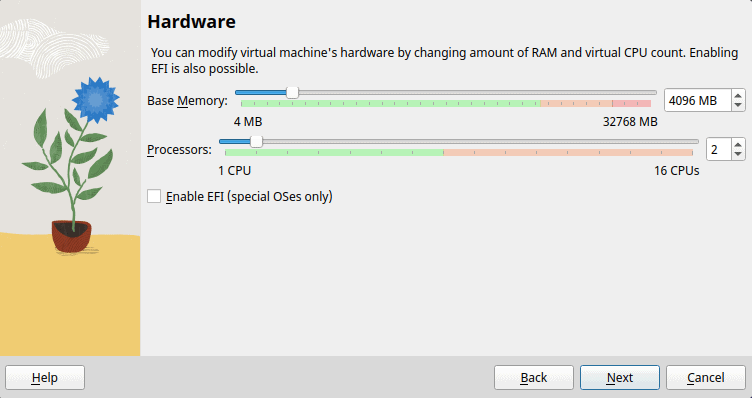Enable EFI (special OSes only) checkbox

pyautogui.click(x=154, y=196)
